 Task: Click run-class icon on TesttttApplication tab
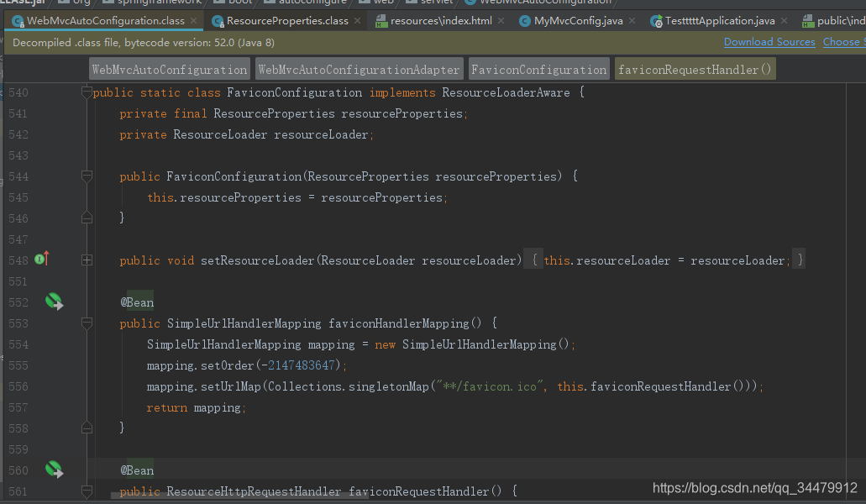point(655,22)
